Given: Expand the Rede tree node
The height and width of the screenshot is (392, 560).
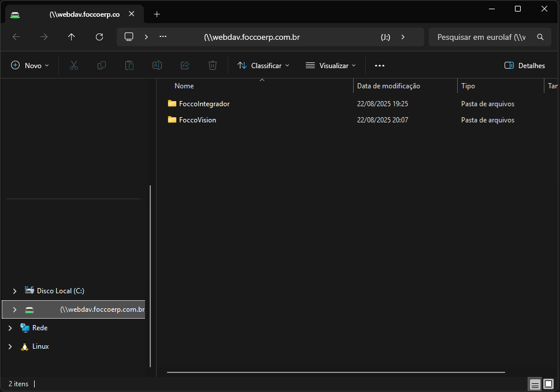Looking at the screenshot, I should pos(10,328).
